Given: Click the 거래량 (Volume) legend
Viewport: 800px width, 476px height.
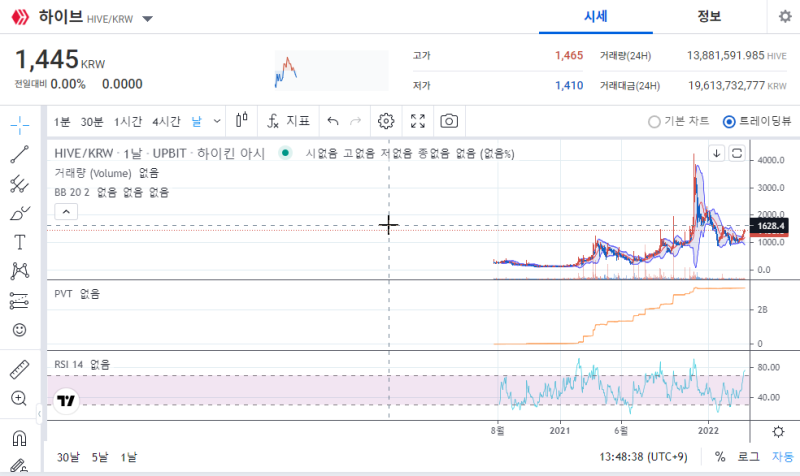Looking at the screenshot, I should 93,173.
